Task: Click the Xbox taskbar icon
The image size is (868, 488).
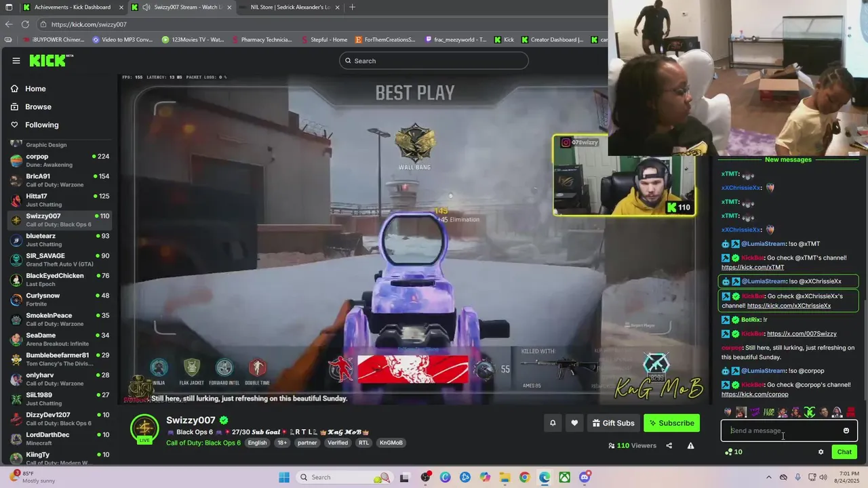Action: (x=564, y=477)
